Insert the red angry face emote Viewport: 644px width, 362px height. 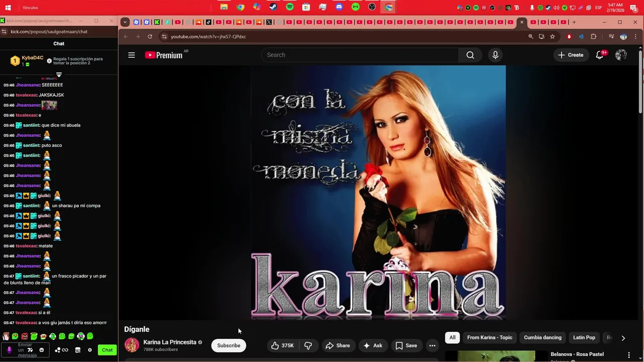(x=24, y=336)
